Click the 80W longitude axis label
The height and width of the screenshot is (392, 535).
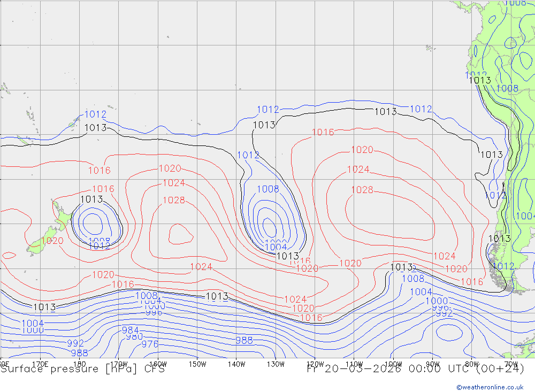tap(472, 364)
